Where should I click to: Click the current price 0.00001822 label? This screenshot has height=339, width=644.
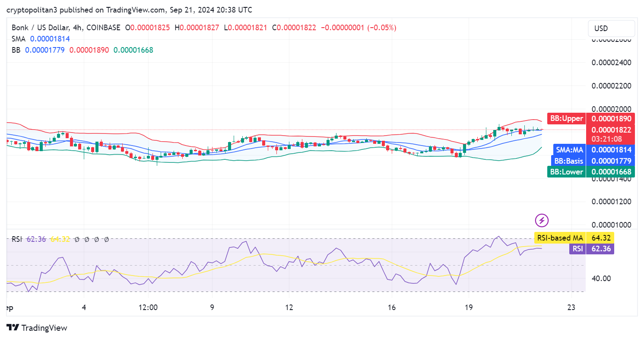coord(611,130)
